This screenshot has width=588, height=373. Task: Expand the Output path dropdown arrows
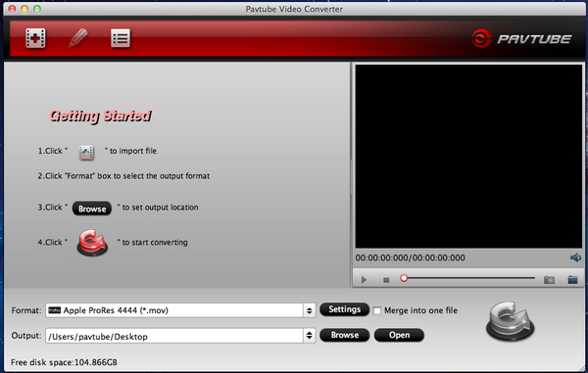pyautogui.click(x=310, y=336)
